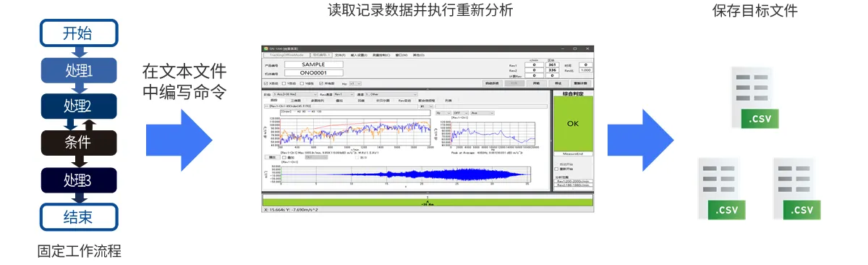Toggle the X自动 checkbox

[x=266, y=83]
